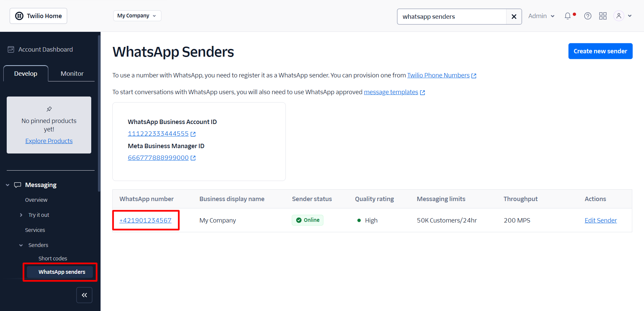Switch to the Monitor tab
Viewport: 644px width, 311px height.
[72, 74]
